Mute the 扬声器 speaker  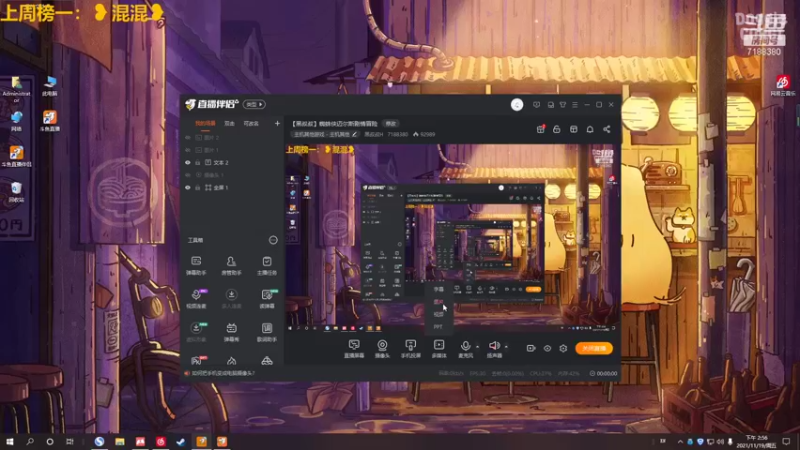coord(494,349)
